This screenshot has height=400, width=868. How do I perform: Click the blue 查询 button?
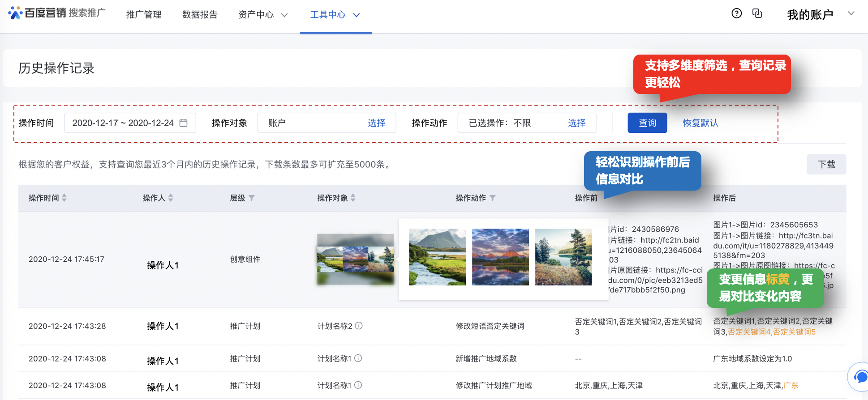point(647,123)
